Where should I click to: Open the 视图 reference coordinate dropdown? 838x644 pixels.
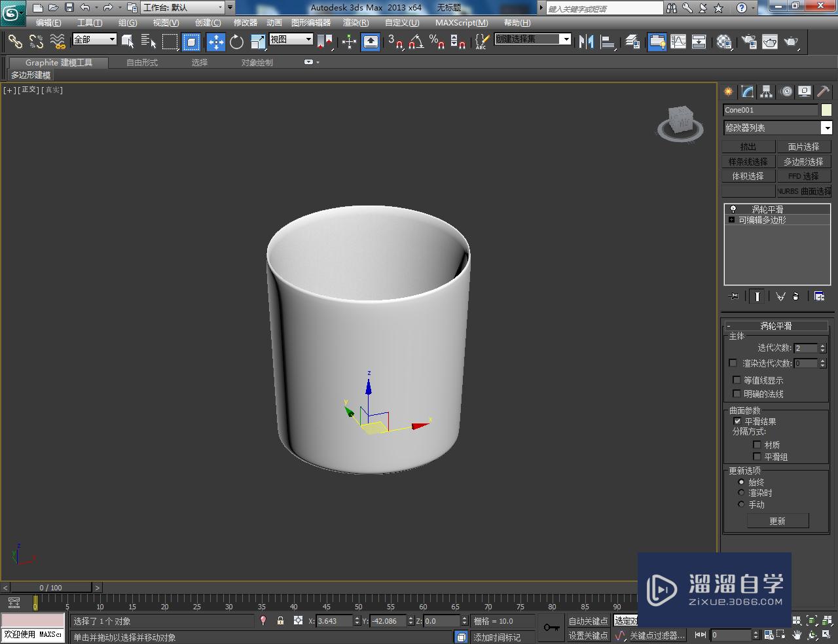291,39
